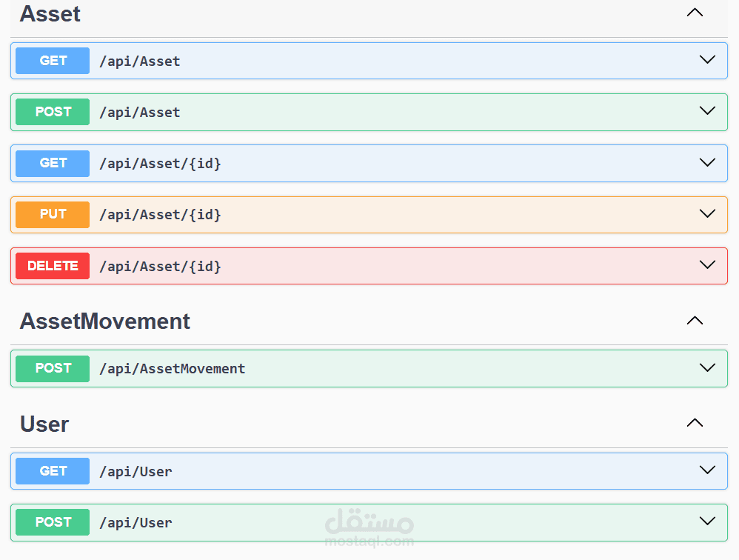Collapse the Asset section using its caret
This screenshot has height=560, width=739.
[695, 13]
